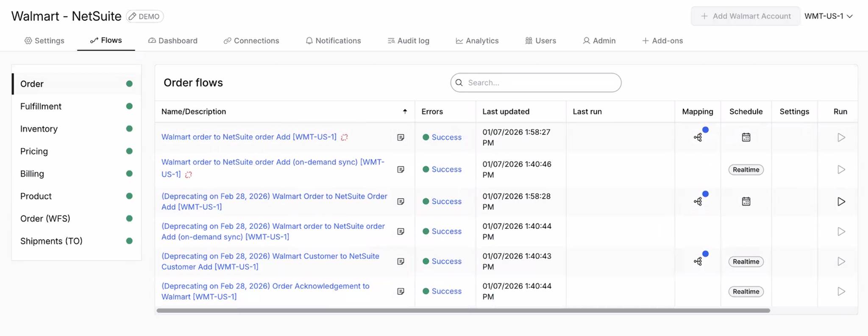Image resolution: width=868 pixels, height=336 pixels.
Task: Click the Search flows input field
Action: pyautogui.click(x=536, y=83)
